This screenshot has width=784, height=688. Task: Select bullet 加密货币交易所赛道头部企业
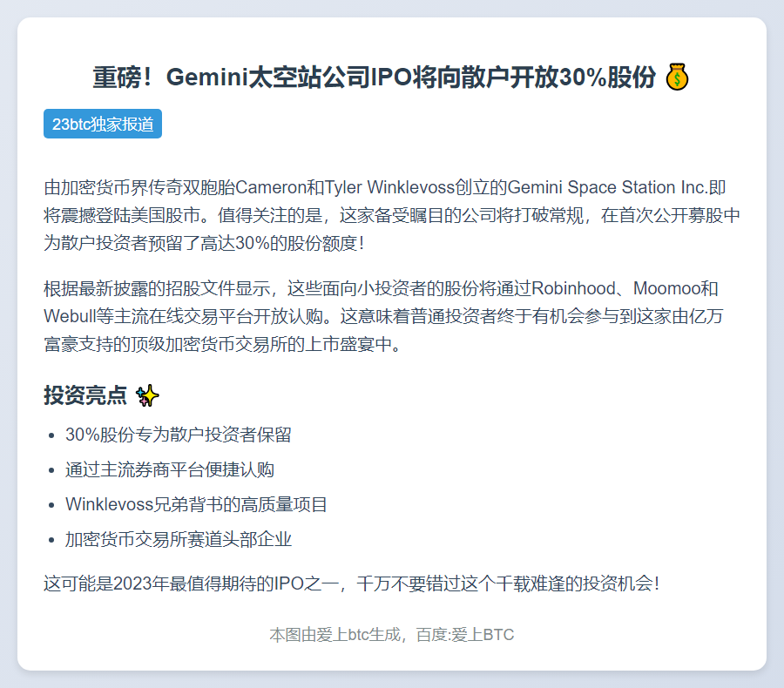(178, 539)
